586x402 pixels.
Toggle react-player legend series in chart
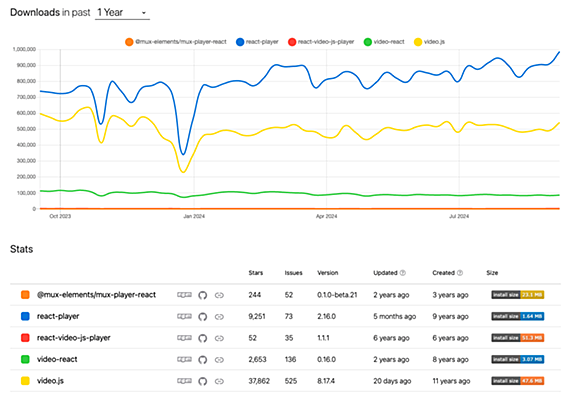point(257,42)
